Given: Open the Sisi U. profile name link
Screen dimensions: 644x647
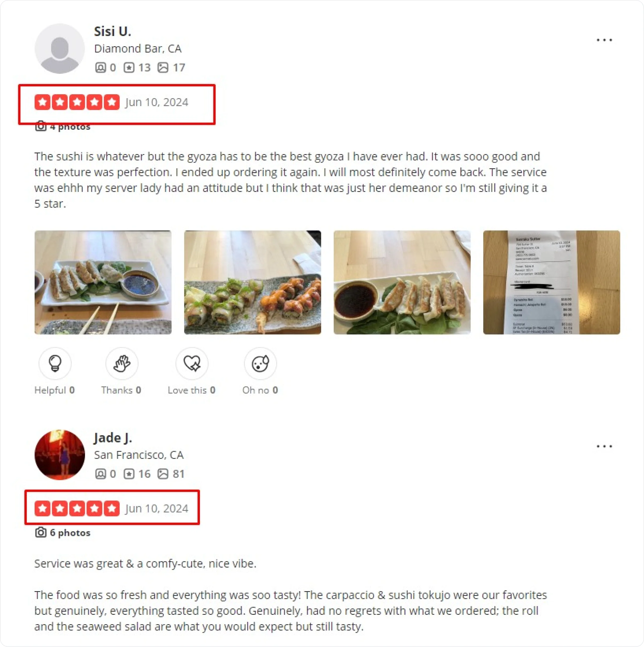Looking at the screenshot, I should (x=112, y=31).
